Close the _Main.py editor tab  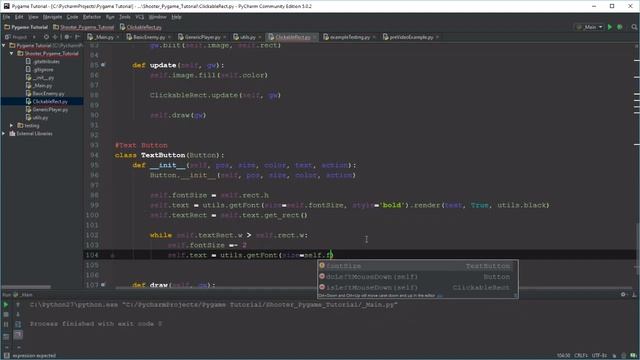tap(118, 37)
